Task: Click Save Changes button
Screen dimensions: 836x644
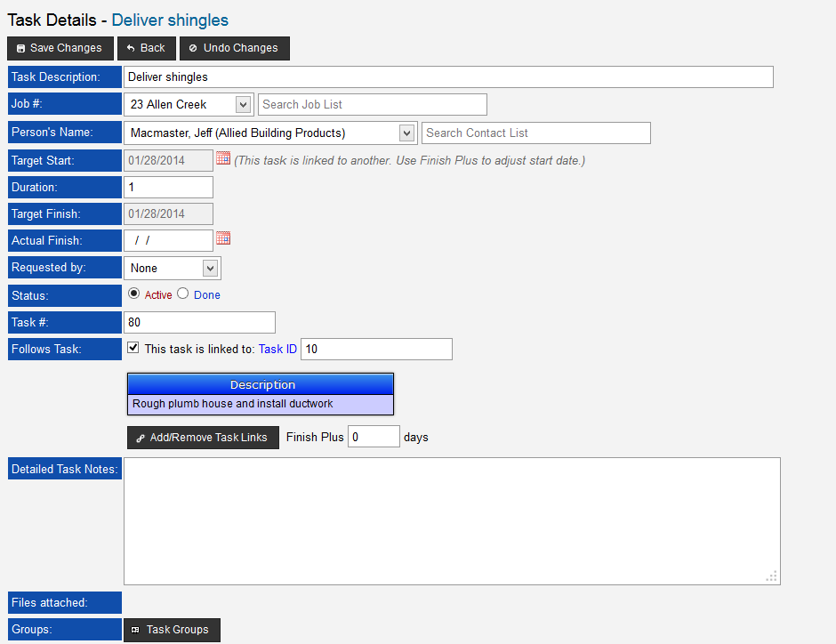Action: (x=60, y=48)
